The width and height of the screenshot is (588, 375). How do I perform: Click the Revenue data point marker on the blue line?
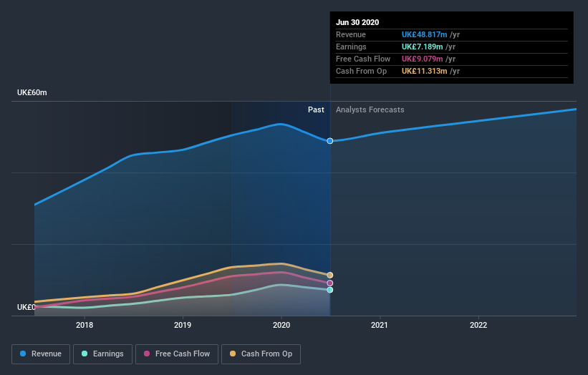coord(330,141)
